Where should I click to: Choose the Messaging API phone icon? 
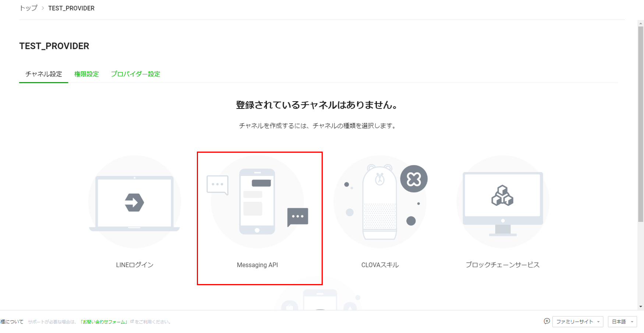point(257,202)
